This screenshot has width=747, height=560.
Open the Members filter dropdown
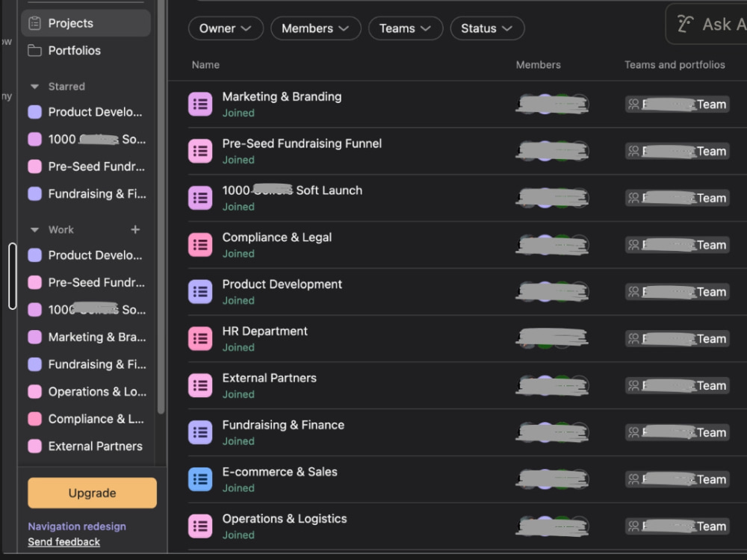316,28
